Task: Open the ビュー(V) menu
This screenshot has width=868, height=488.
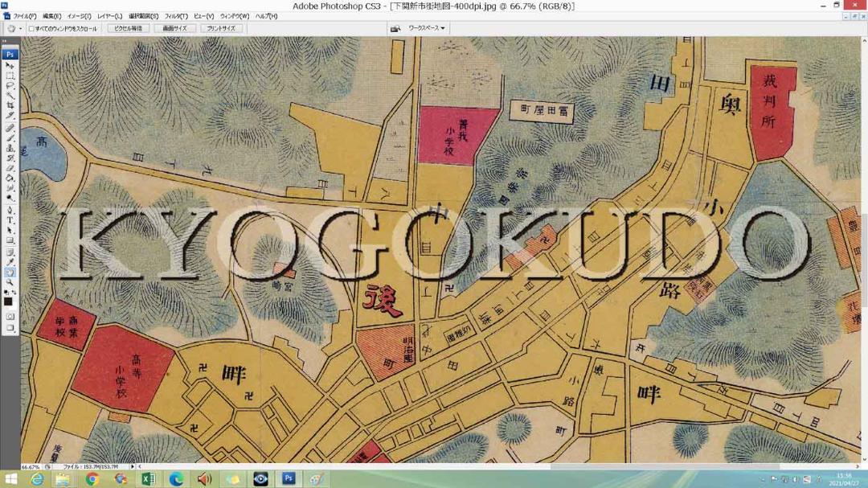Action: pos(203,16)
